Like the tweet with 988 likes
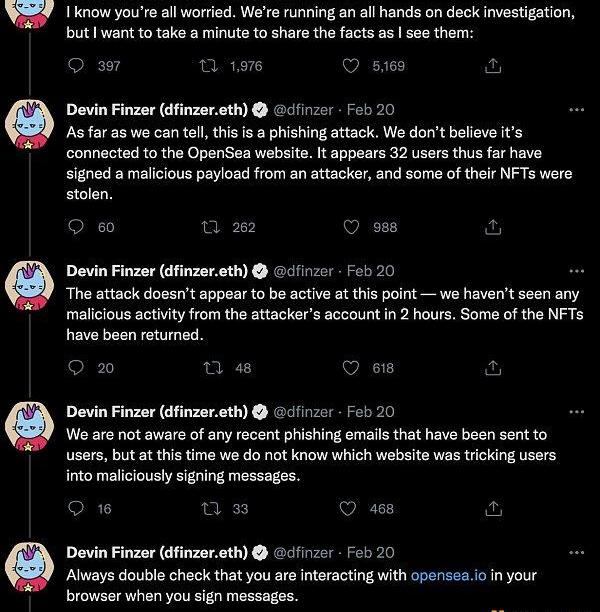Screen dimensions: 600x612 point(351,227)
